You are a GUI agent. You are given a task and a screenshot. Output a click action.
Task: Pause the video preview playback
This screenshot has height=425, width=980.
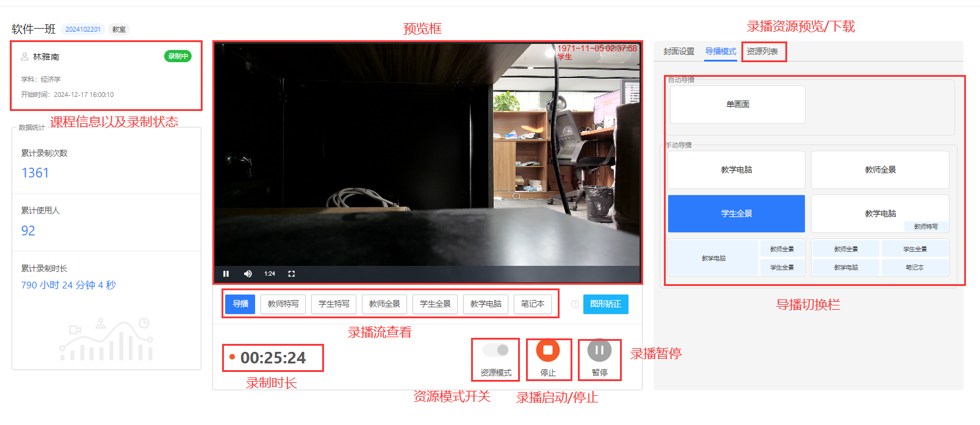[x=226, y=274]
